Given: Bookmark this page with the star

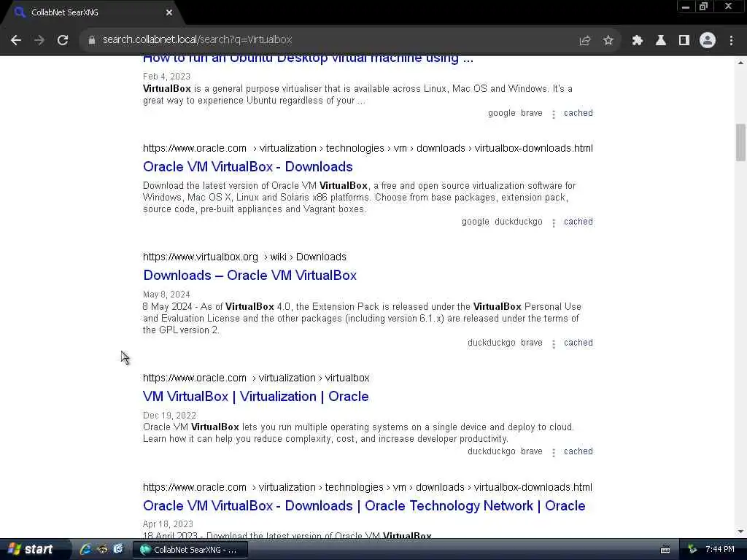Looking at the screenshot, I should (608, 41).
